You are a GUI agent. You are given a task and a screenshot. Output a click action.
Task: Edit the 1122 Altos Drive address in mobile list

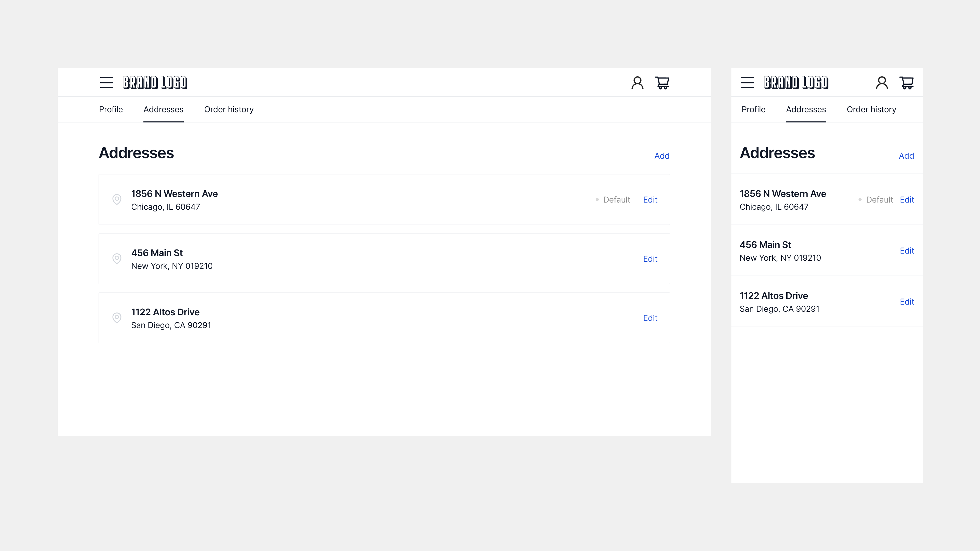[x=906, y=302]
